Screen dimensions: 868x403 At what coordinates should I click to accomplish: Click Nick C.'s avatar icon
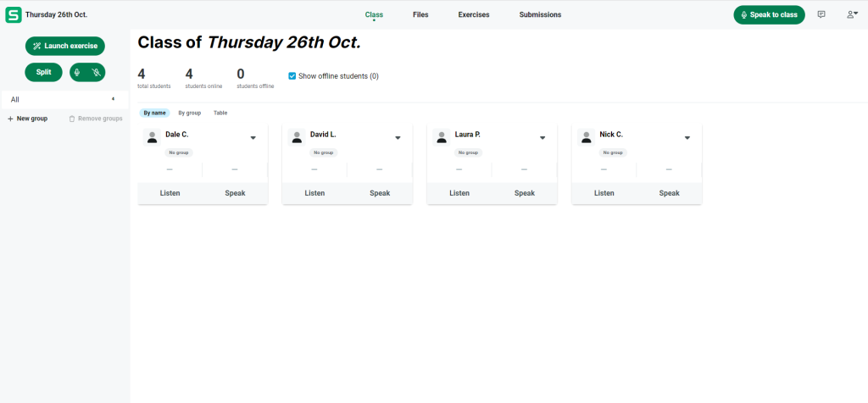click(587, 137)
